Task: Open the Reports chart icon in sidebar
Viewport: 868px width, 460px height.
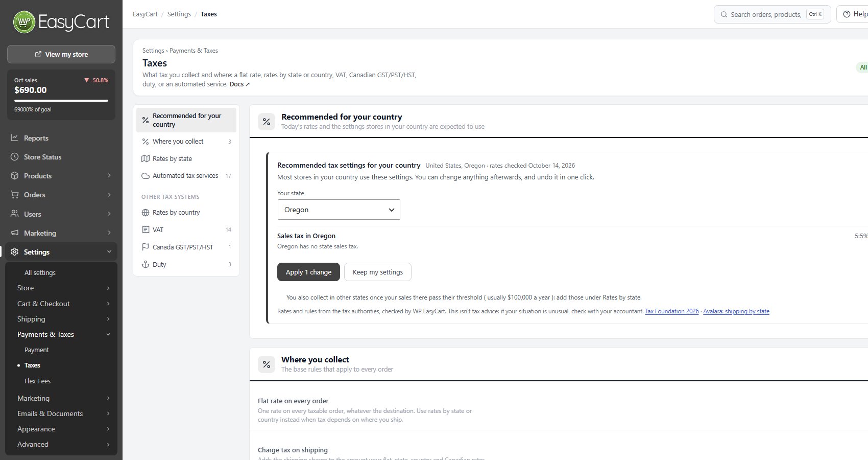Action: click(x=14, y=137)
